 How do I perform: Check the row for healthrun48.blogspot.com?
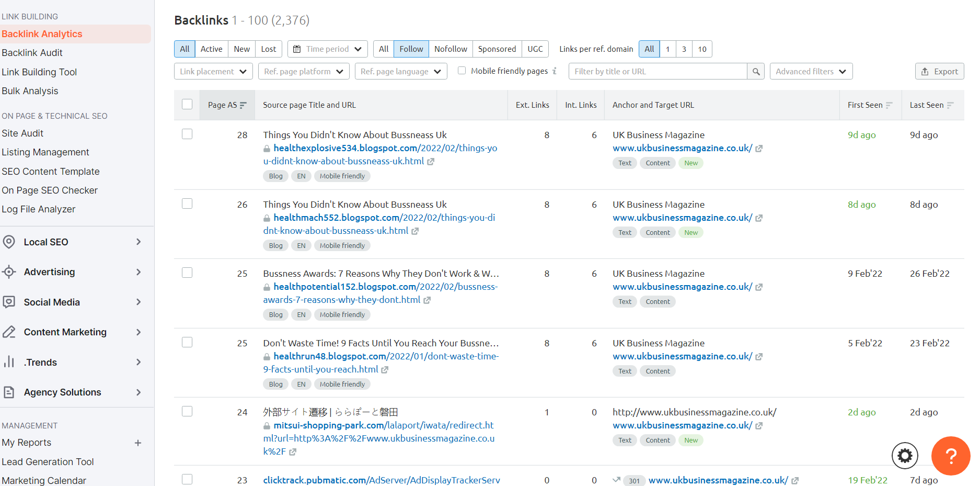tap(187, 342)
